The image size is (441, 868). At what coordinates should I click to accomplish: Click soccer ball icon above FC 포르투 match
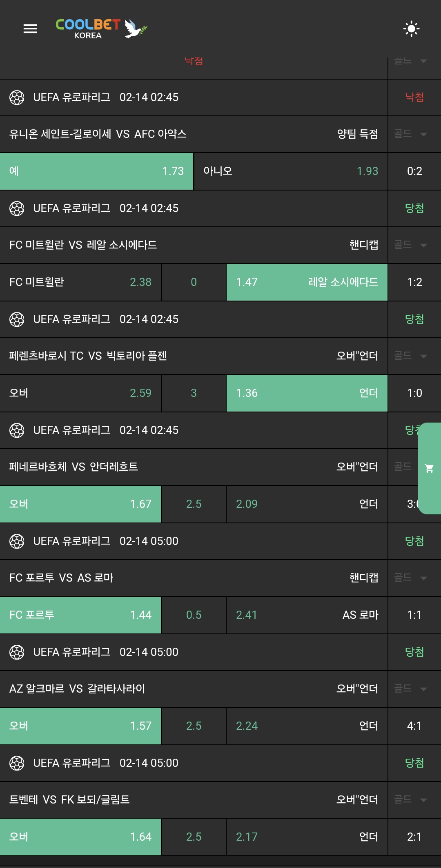17,541
